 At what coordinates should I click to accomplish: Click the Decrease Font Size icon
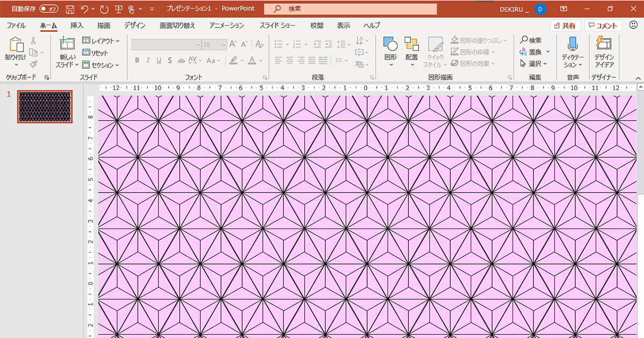[x=244, y=45]
